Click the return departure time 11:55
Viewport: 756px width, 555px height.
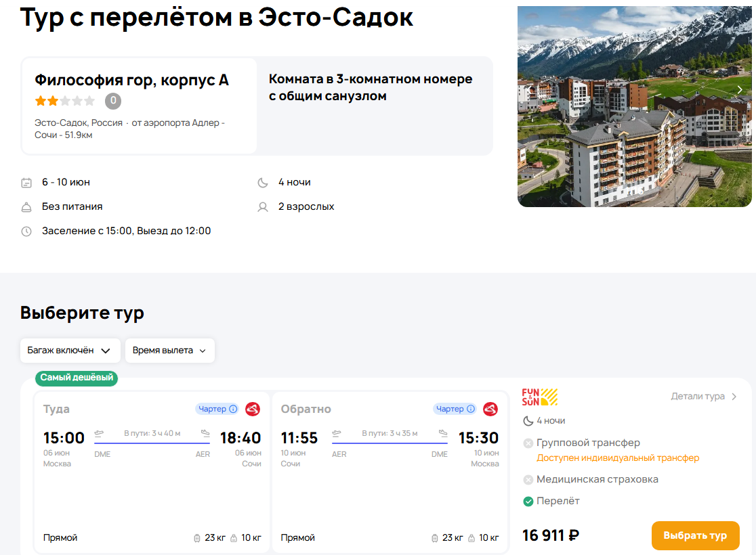(x=299, y=438)
